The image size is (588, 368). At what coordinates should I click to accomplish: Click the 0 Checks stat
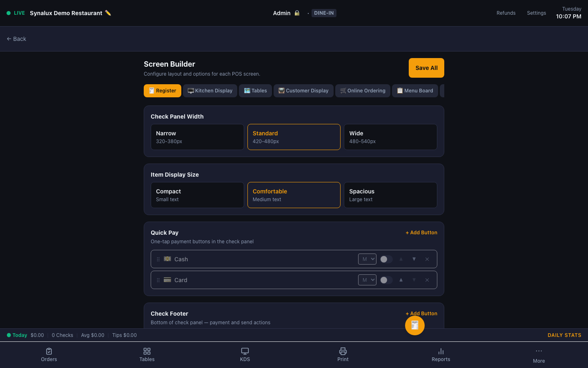coord(62,335)
